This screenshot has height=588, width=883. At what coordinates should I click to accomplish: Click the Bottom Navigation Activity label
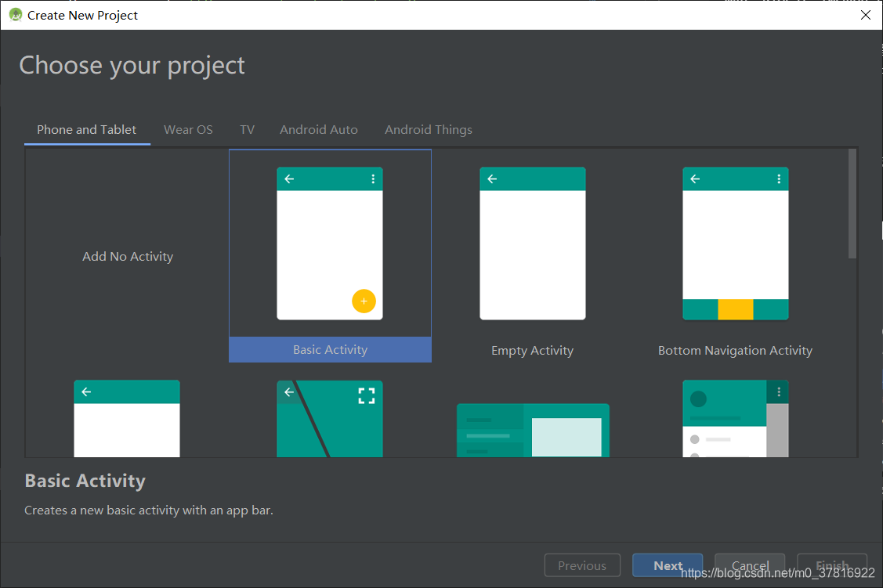coord(735,351)
